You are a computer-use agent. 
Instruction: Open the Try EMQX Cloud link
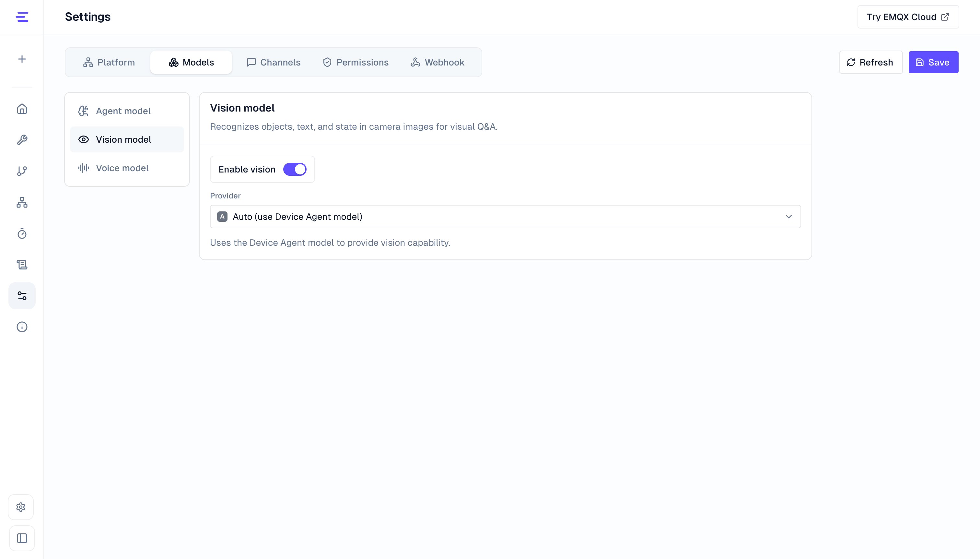click(x=908, y=17)
